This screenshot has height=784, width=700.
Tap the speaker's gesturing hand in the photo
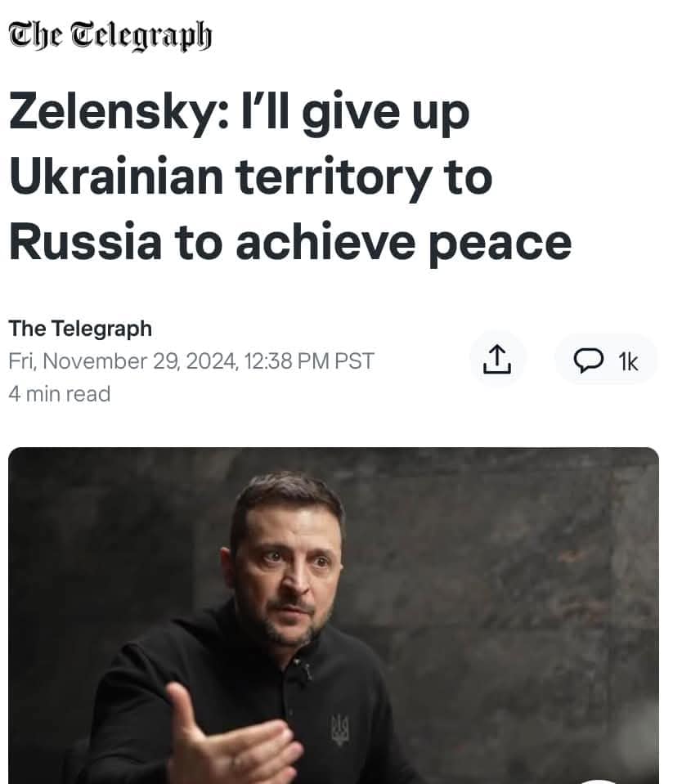(219, 736)
